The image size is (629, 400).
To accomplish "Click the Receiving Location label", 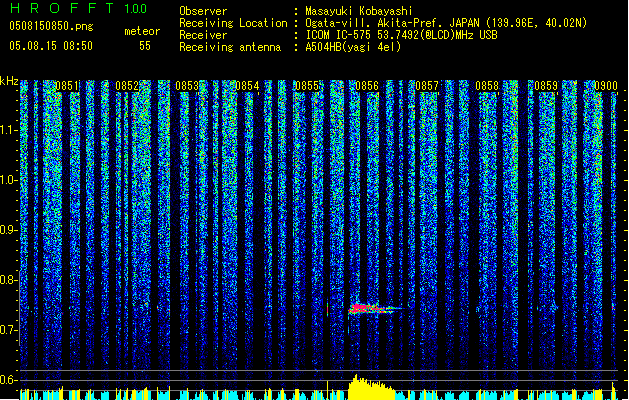I will pos(233,23).
